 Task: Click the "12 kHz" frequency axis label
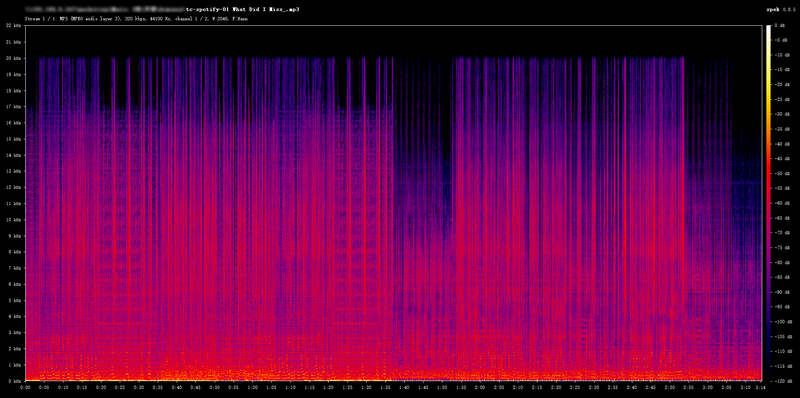(13, 187)
